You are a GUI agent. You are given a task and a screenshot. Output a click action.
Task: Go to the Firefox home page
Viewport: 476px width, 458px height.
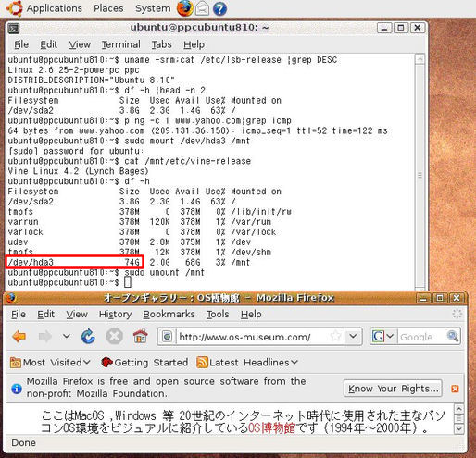pos(140,336)
